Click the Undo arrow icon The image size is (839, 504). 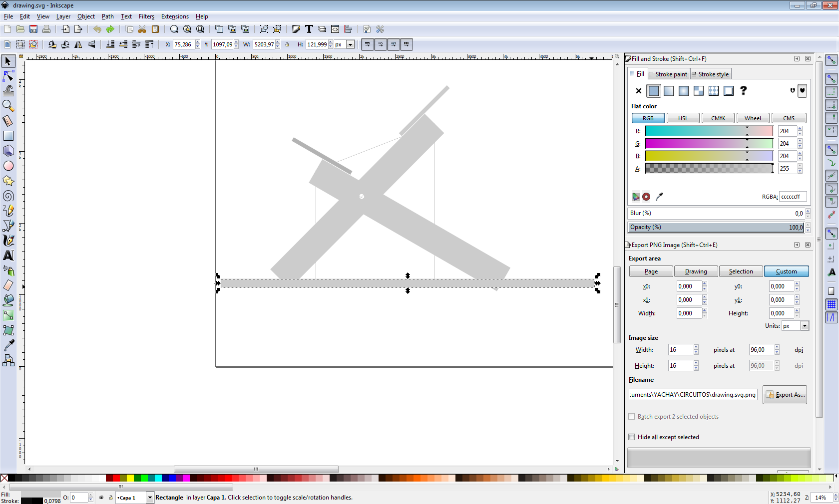97,29
